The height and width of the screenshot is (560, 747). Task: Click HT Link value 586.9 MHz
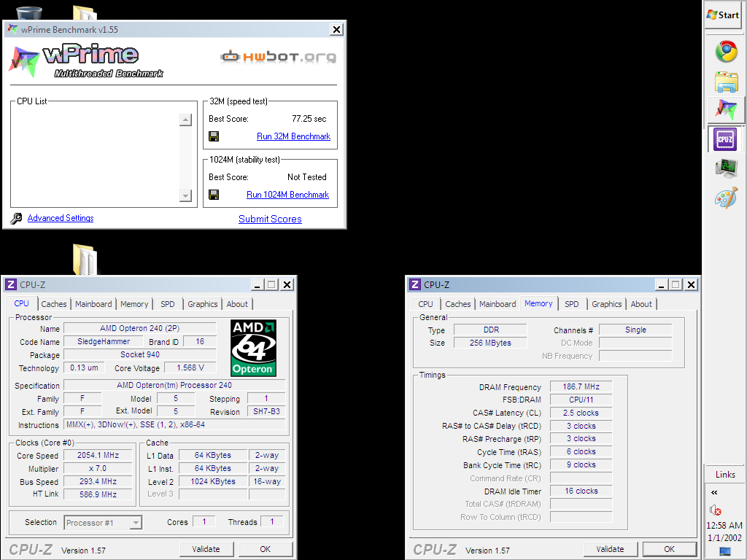click(x=98, y=494)
